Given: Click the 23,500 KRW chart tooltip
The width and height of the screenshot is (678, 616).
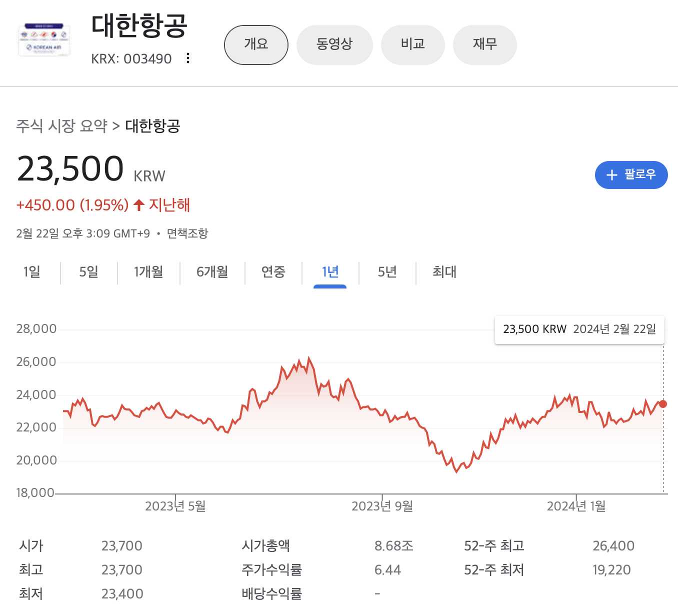Looking at the screenshot, I should click(579, 329).
